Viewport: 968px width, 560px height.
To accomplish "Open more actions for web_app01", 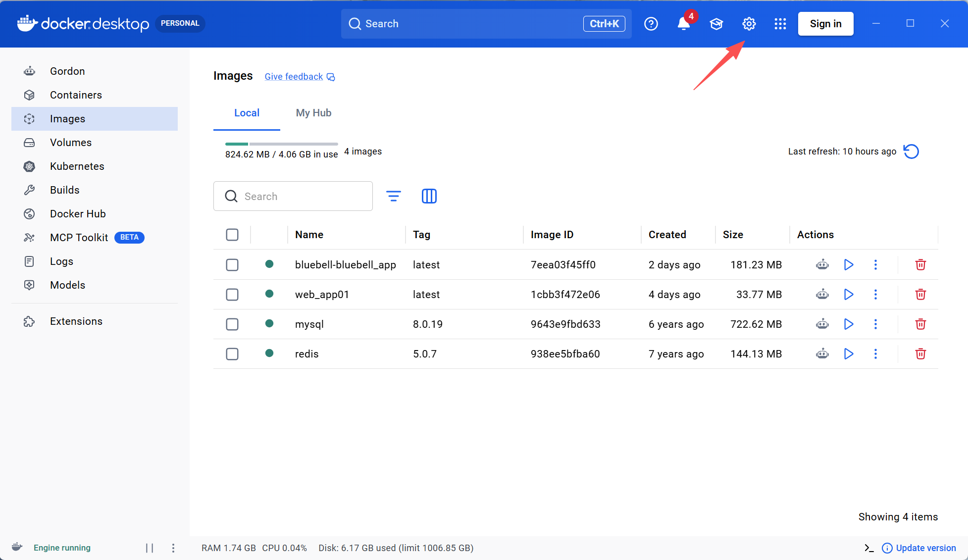I will click(875, 294).
